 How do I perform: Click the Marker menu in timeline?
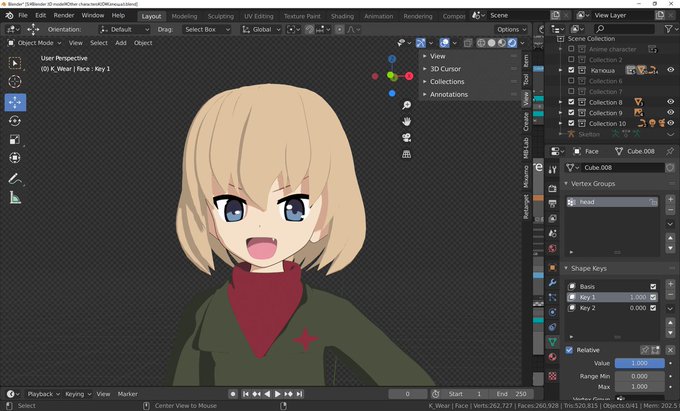coord(128,394)
